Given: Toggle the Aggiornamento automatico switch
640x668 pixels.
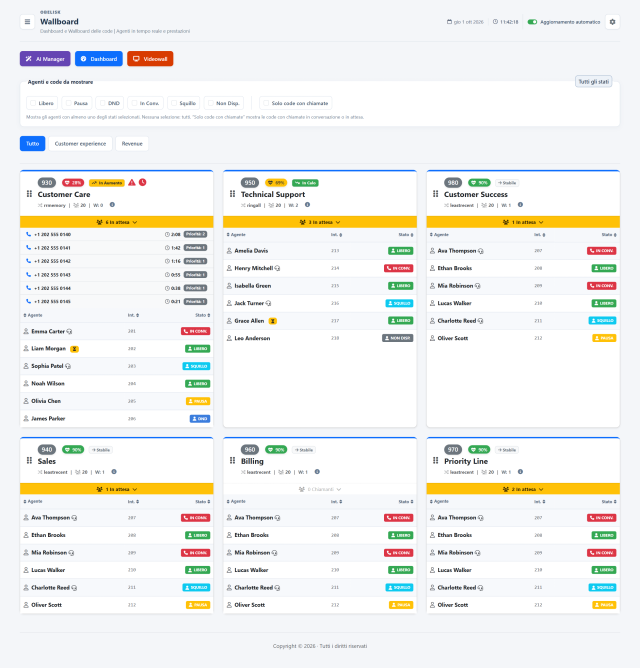Looking at the screenshot, I should coord(532,22).
